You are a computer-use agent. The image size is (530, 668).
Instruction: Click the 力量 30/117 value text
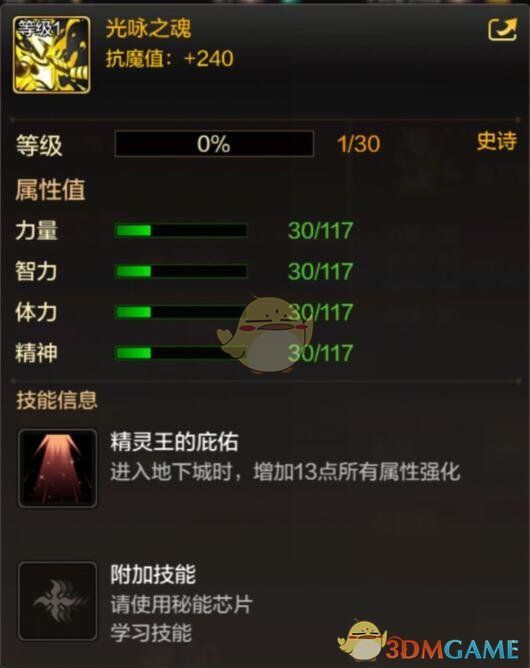click(x=320, y=230)
